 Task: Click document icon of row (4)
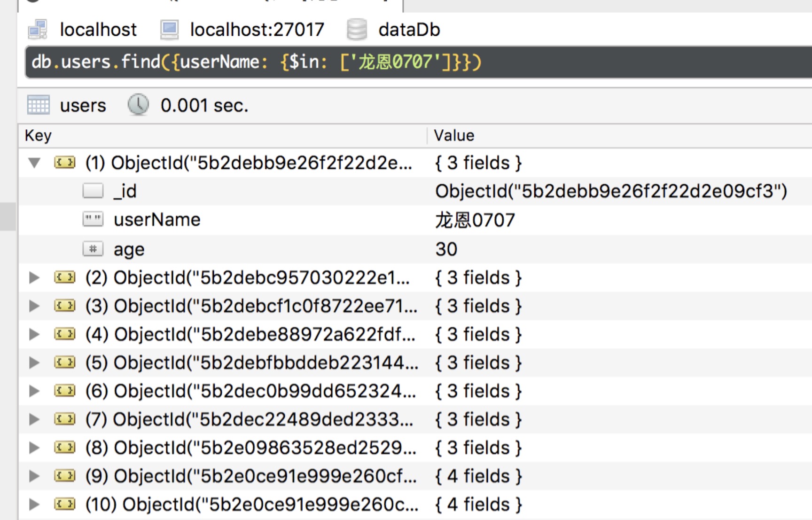coord(65,334)
